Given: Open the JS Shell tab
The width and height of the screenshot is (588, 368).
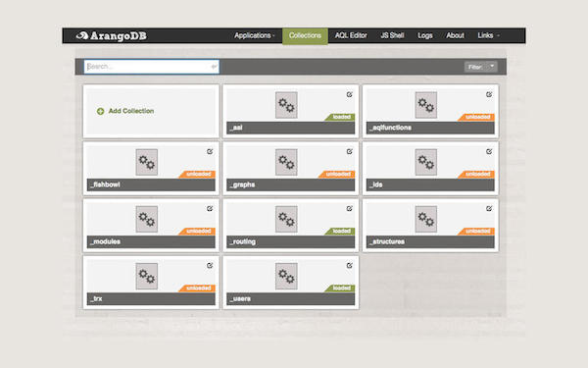Looking at the screenshot, I should coord(392,35).
